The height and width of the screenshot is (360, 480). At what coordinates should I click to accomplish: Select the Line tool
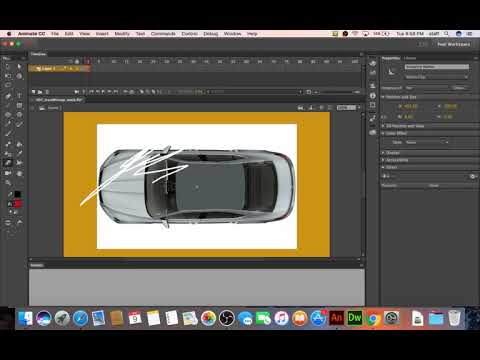pos(7,106)
